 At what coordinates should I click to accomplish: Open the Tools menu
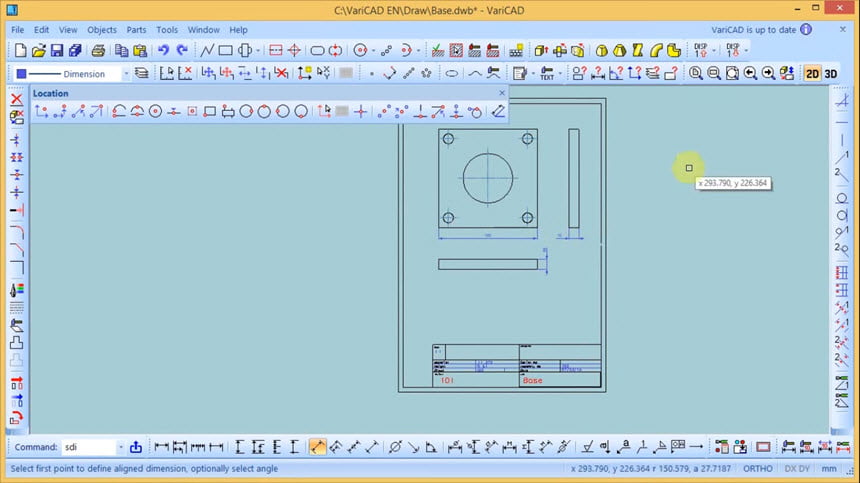pyautogui.click(x=167, y=30)
